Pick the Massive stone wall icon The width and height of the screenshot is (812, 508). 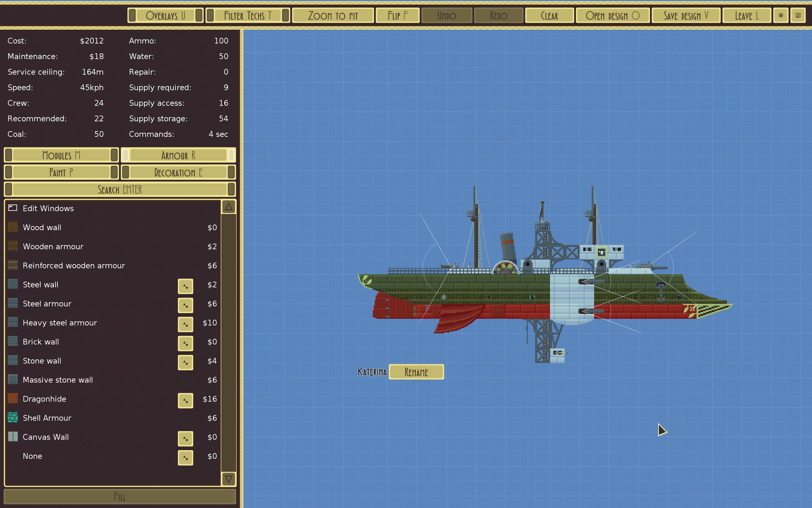pyautogui.click(x=13, y=380)
